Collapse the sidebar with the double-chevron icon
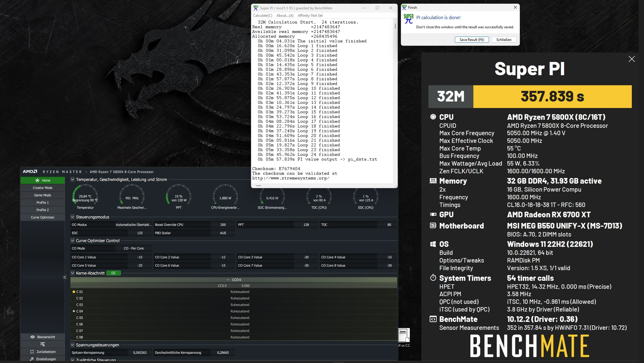The image size is (644, 363). click(65, 277)
